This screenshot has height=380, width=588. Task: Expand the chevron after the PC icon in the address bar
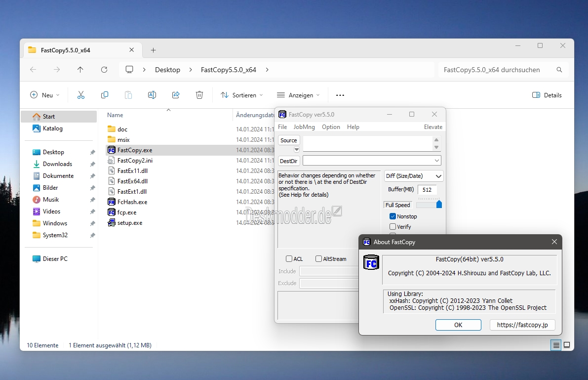coord(144,70)
